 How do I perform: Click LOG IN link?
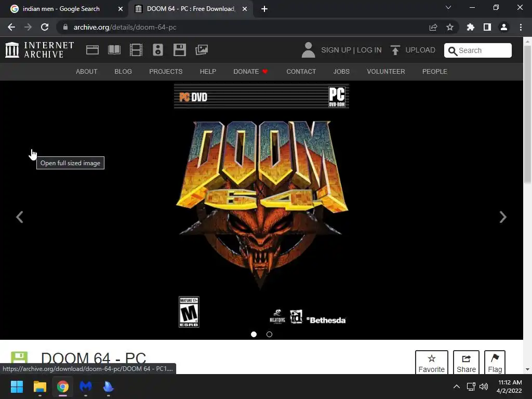coord(369,50)
